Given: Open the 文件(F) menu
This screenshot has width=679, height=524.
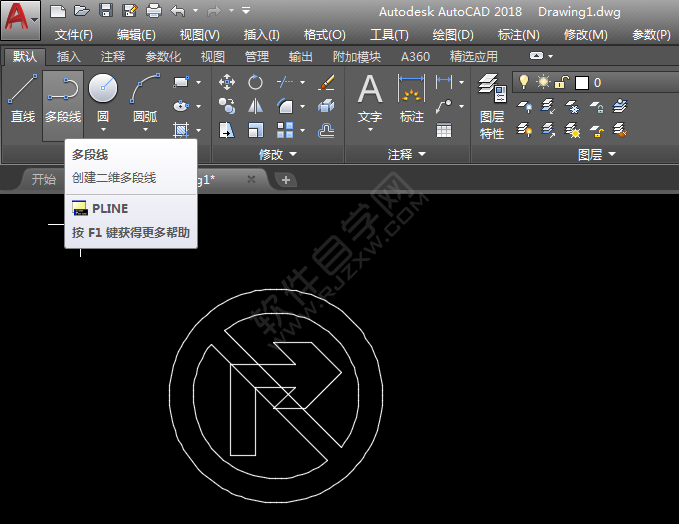Looking at the screenshot, I should click(x=74, y=34).
